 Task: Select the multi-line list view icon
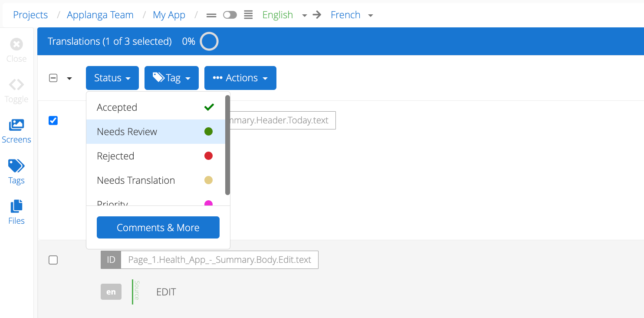coord(248,15)
